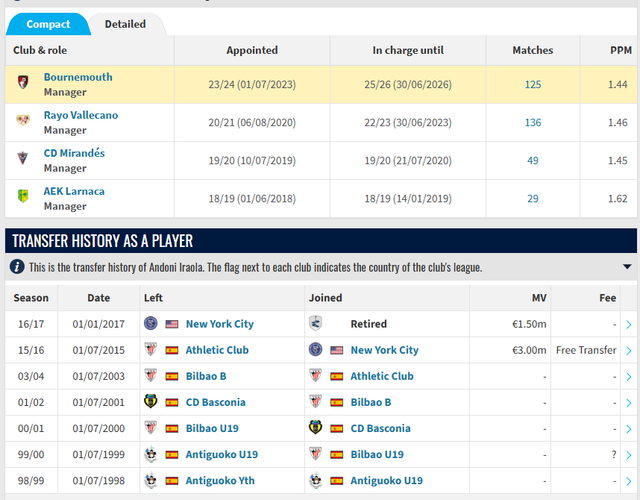
Task: Open AEK Larnaca 29 matches link
Action: click(533, 198)
